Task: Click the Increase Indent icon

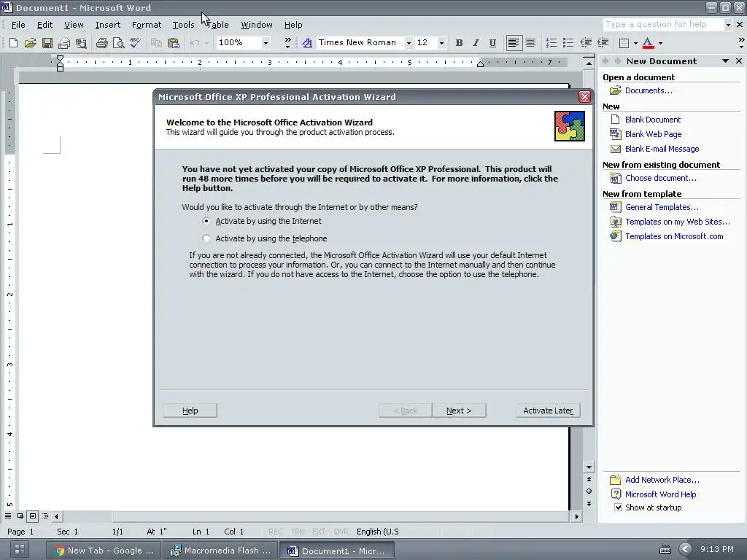Action: (x=603, y=43)
